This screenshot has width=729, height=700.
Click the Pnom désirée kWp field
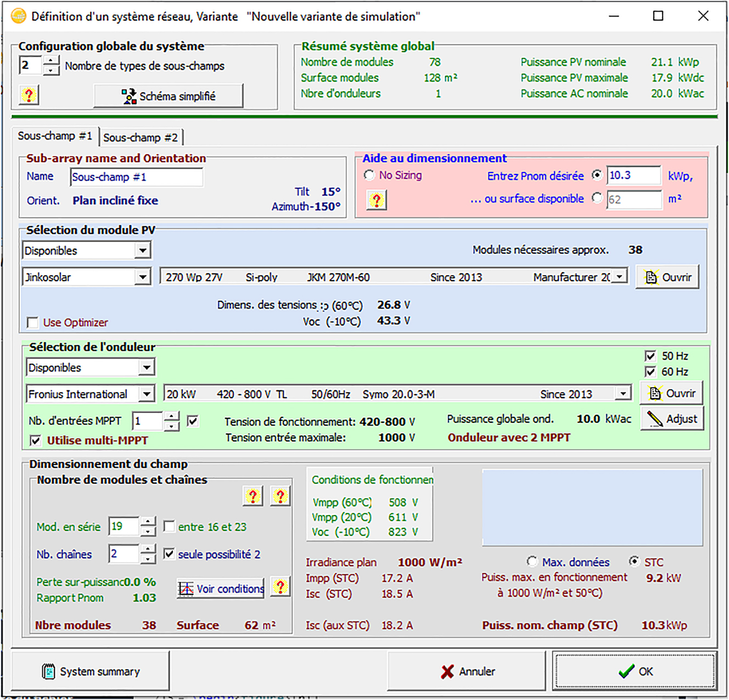coord(633,175)
